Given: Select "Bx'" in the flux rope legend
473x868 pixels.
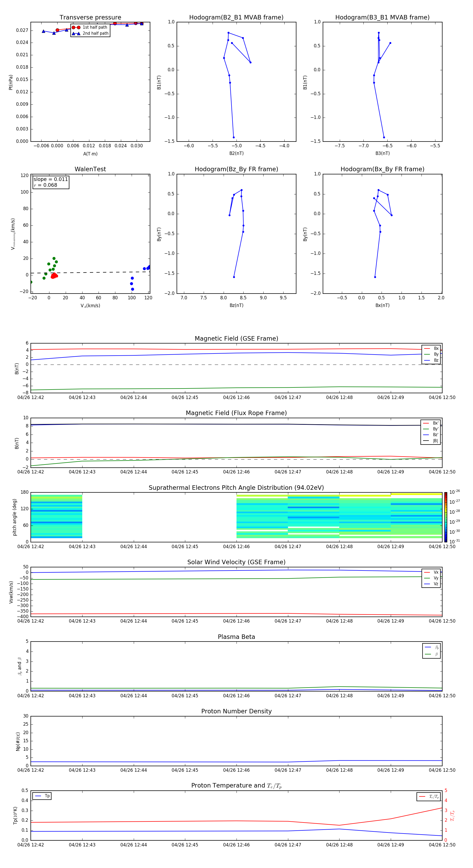Looking at the screenshot, I should click(x=431, y=423).
